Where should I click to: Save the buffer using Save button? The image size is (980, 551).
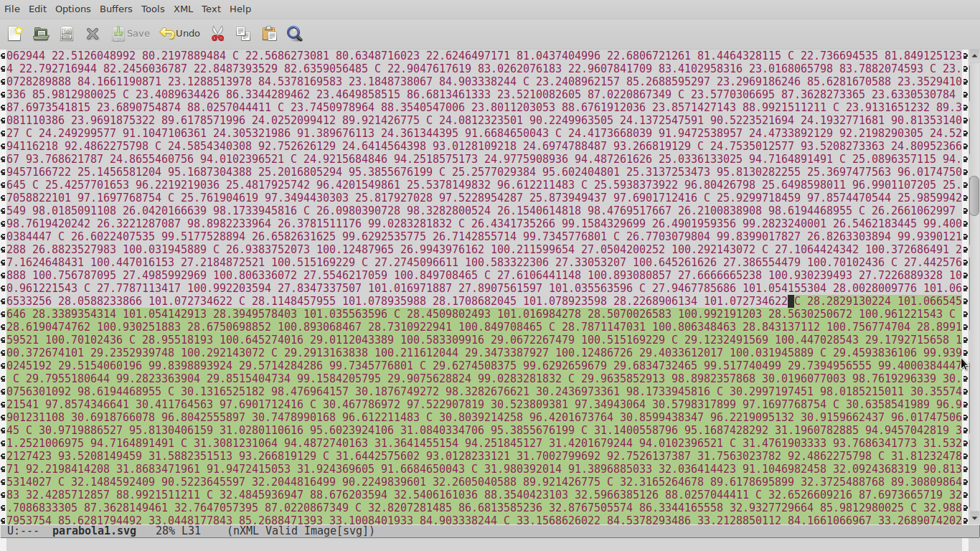(131, 34)
